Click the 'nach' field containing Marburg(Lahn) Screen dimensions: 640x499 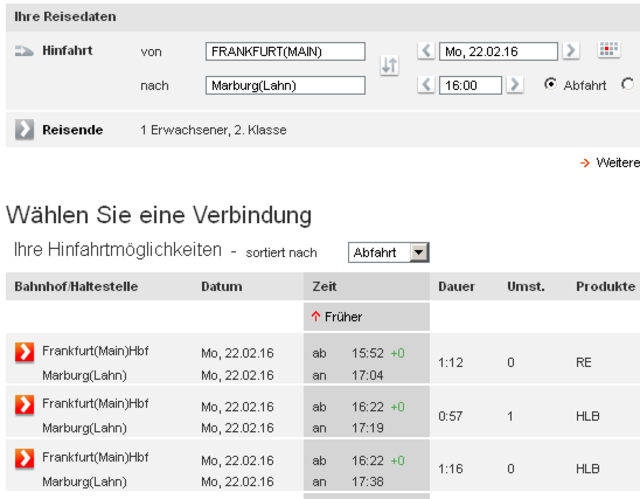[285, 86]
